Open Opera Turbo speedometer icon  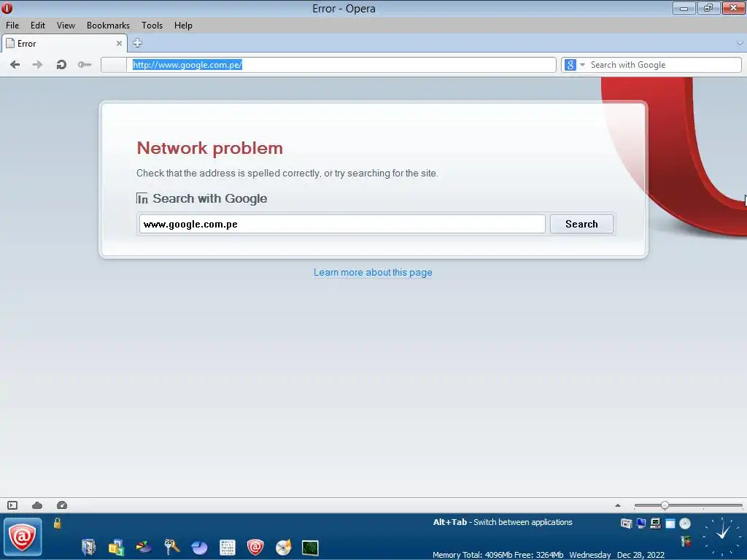62,505
